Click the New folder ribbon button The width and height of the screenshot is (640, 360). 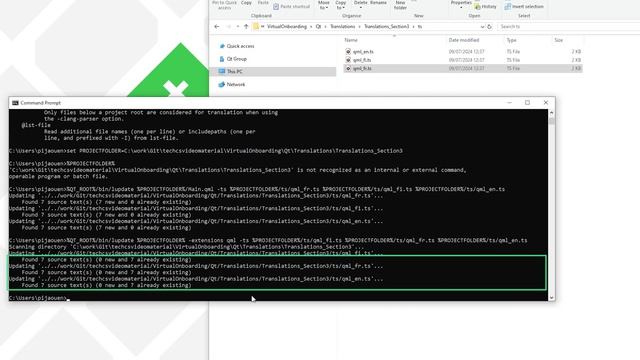400,5
